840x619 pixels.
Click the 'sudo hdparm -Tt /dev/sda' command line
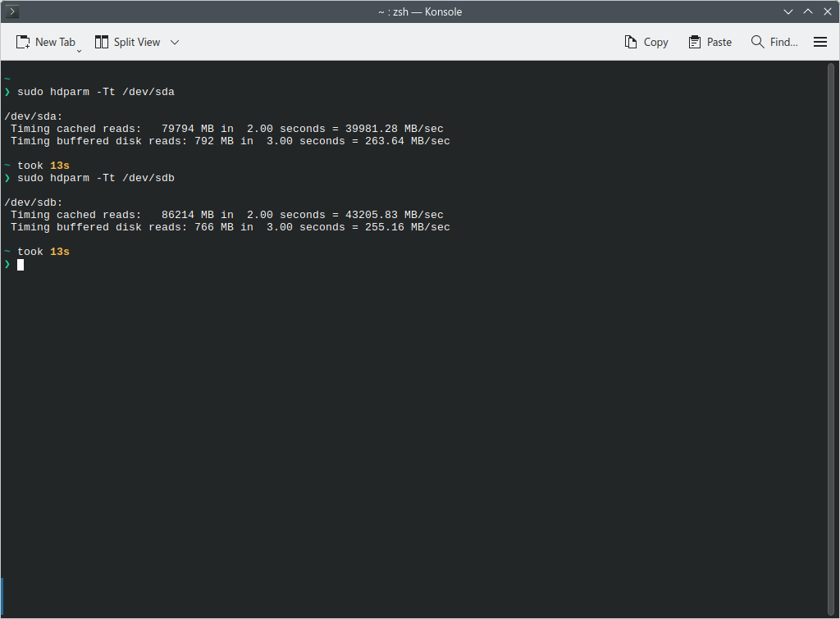tap(96, 92)
